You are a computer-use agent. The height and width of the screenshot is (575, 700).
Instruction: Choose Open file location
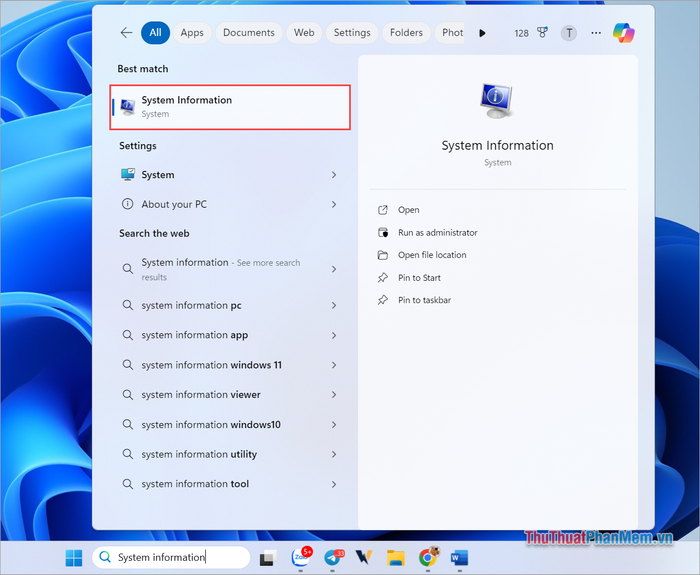(x=432, y=255)
